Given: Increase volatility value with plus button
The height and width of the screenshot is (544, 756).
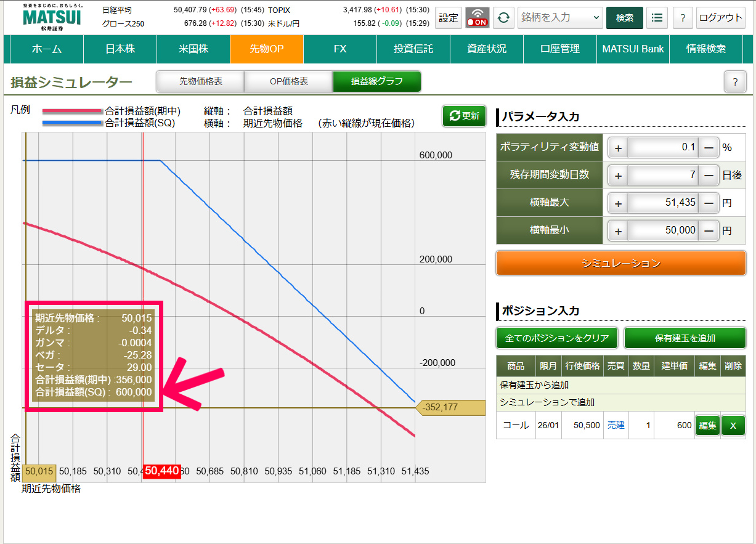Looking at the screenshot, I should pos(619,148).
